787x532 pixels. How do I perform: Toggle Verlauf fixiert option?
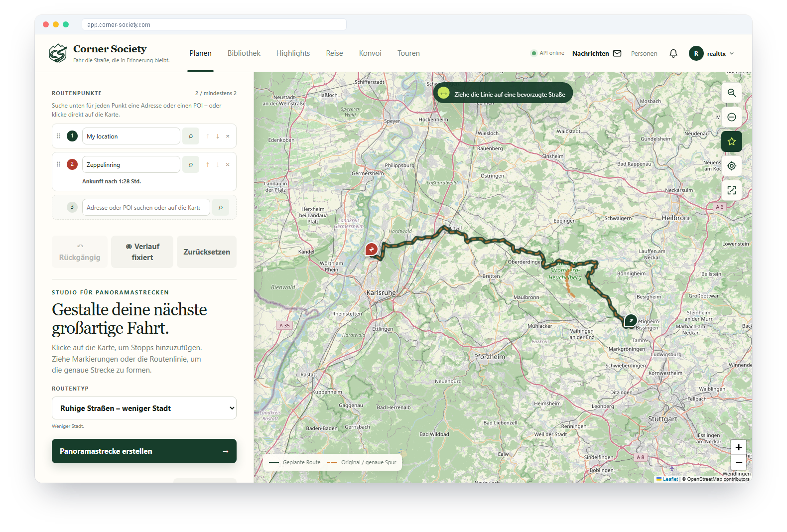(x=142, y=252)
